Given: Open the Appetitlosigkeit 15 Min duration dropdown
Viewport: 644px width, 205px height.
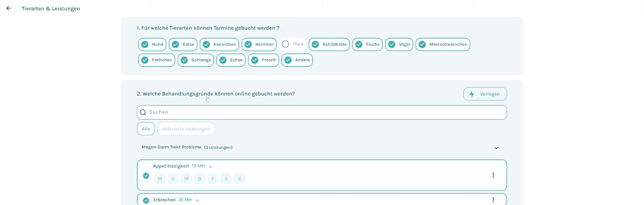Looking at the screenshot, I should pos(210,166).
